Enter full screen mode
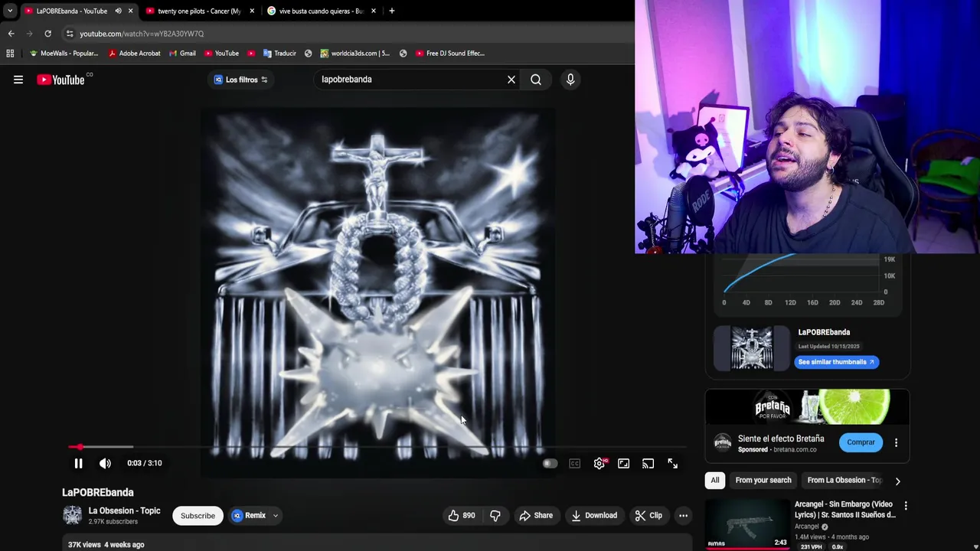 tap(673, 463)
